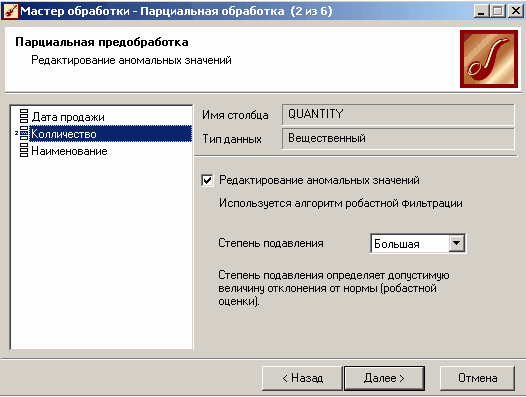Click the Степень подавления label
Screen dimensions: 526x397
(x=271, y=243)
